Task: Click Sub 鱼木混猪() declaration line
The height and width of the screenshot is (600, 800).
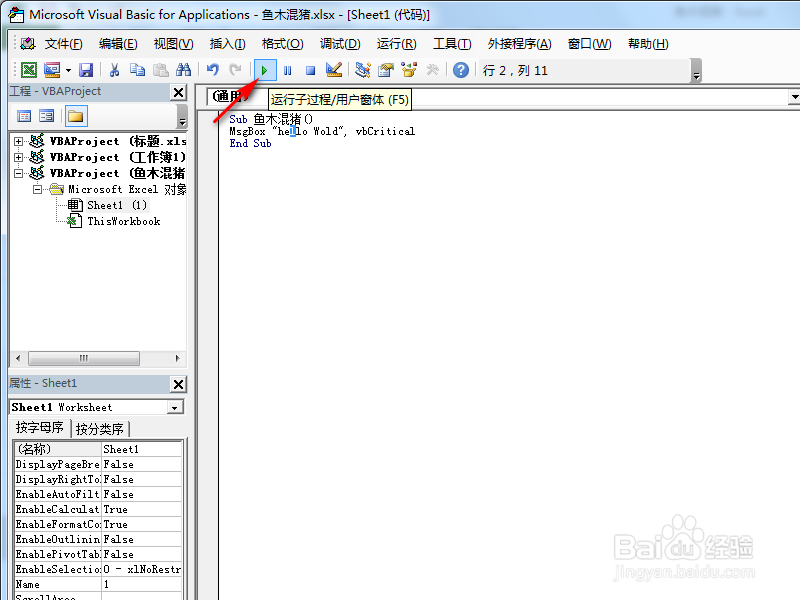Action: (x=271, y=119)
